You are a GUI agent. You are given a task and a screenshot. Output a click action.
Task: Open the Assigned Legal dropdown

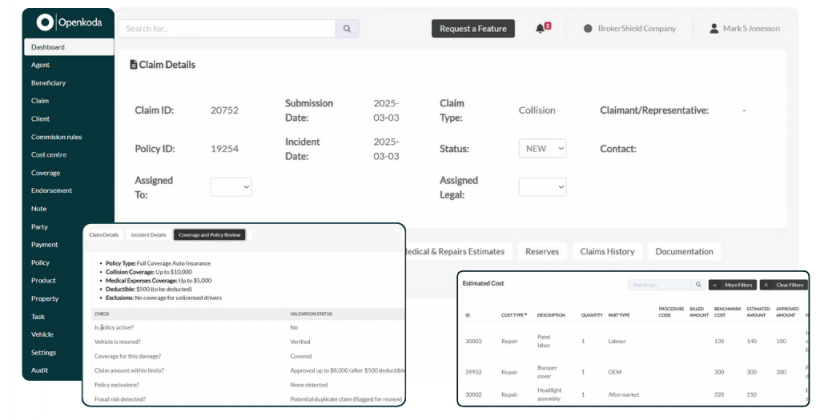coord(542,187)
